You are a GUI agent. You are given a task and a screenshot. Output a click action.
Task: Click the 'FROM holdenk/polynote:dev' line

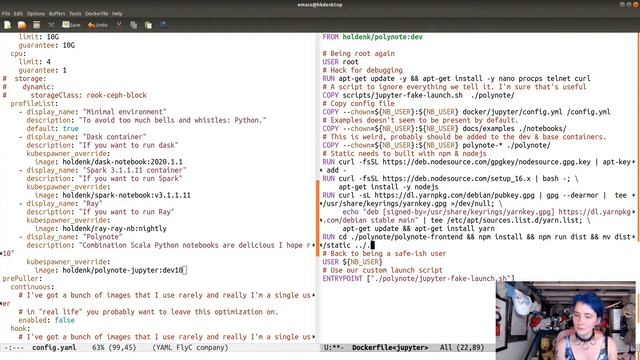372,37
